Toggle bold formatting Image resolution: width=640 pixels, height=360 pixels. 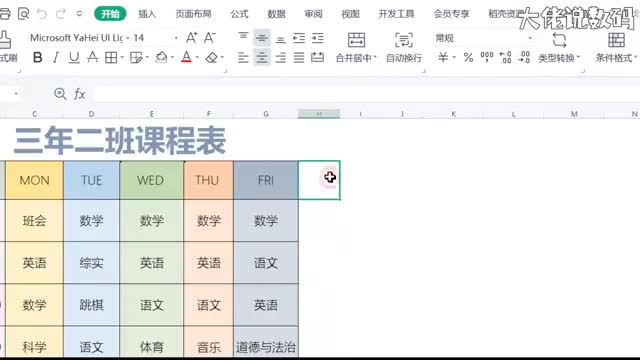click(38, 58)
